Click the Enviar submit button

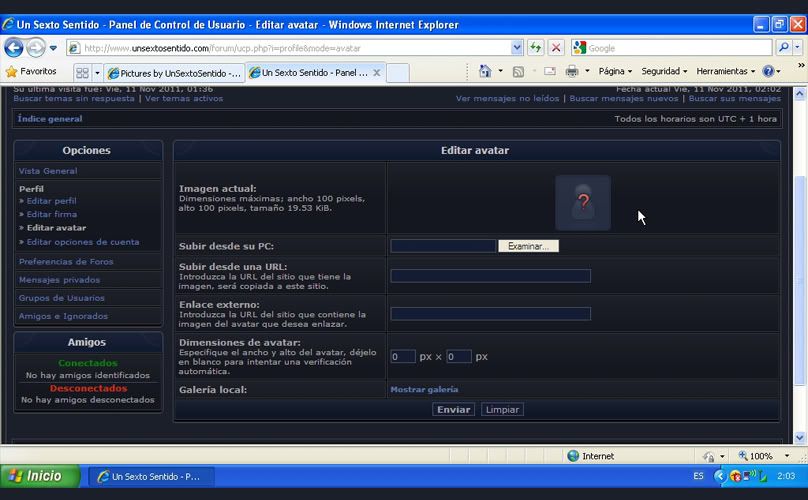(453, 409)
